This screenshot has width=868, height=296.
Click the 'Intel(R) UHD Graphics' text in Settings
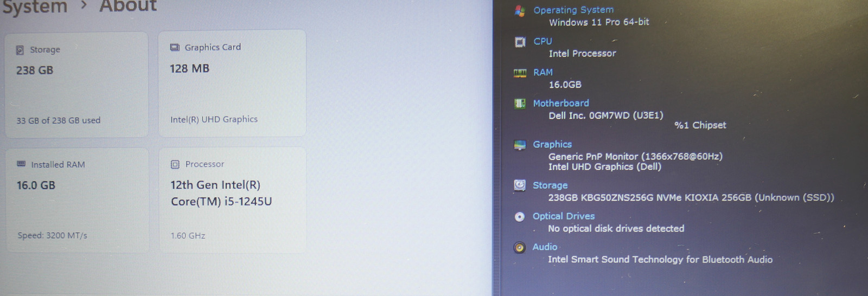pyautogui.click(x=214, y=119)
